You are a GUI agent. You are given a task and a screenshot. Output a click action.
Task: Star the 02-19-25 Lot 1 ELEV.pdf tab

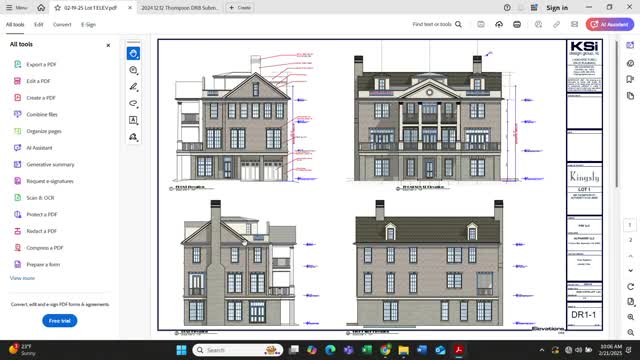pos(58,8)
